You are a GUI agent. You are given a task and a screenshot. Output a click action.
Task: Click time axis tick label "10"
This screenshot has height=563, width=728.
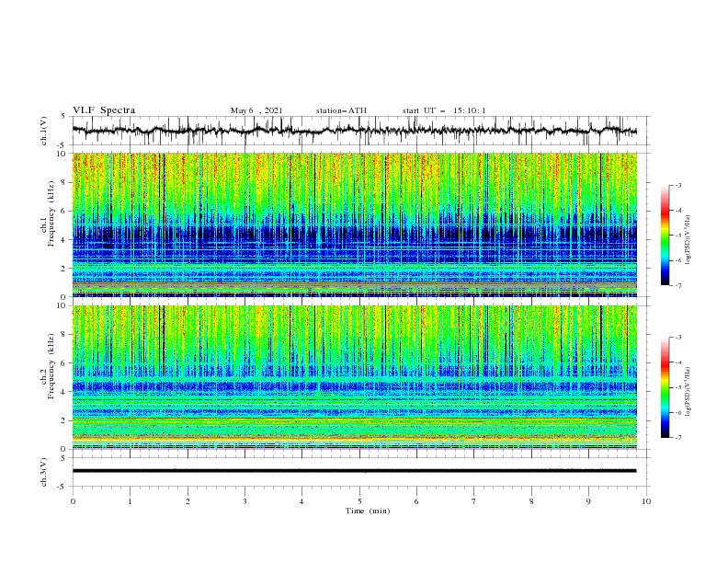coord(646,501)
